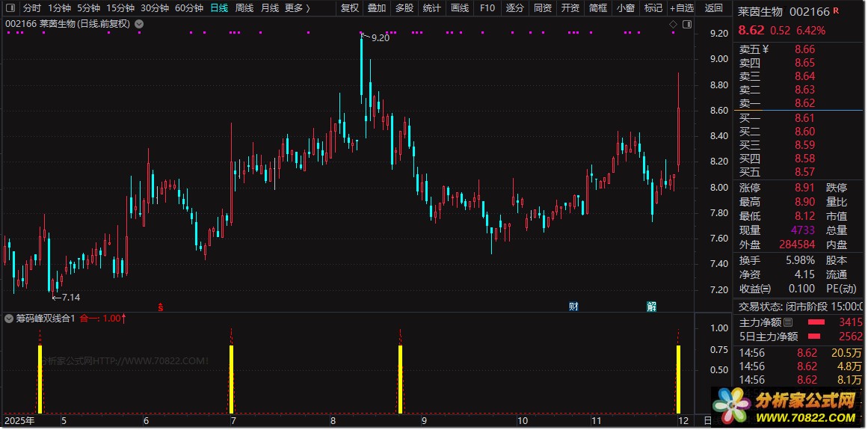Click the diamond marker icon above chart
This screenshot has height=430, width=868.
[x=673, y=25]
